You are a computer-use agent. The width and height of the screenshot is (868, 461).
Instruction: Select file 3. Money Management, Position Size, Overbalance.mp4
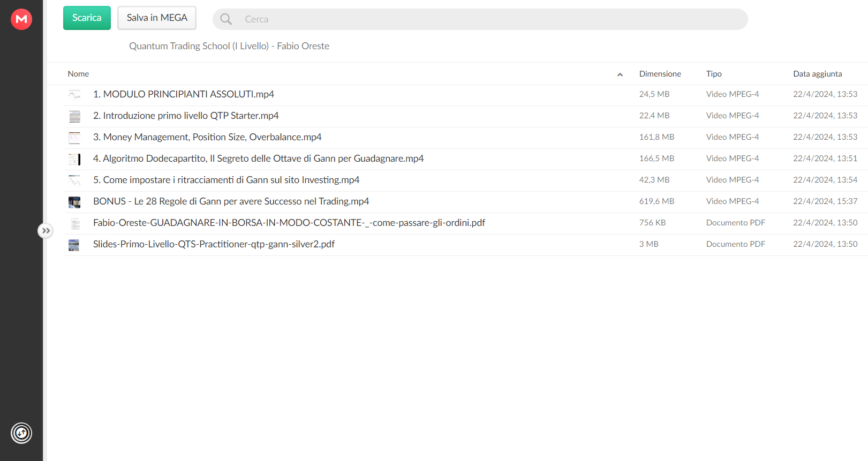tap(207, 137)
